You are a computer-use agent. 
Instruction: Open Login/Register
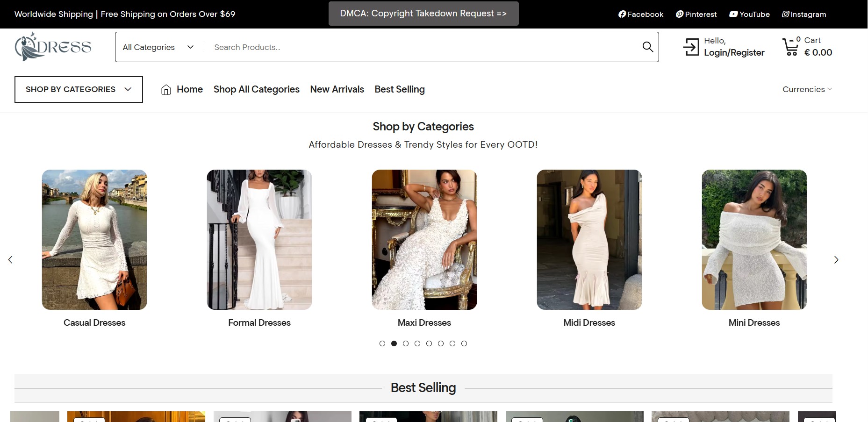733,53
